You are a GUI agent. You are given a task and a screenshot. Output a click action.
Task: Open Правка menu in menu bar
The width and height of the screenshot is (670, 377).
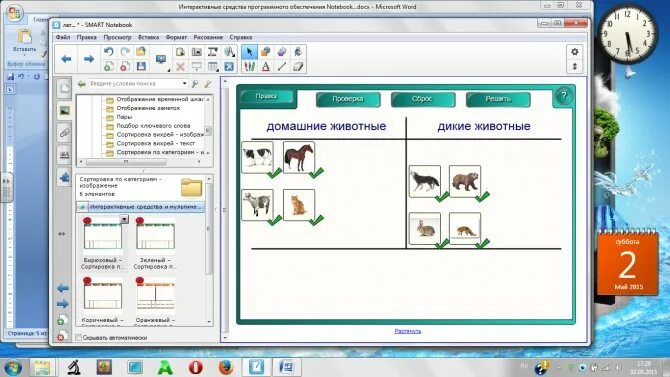87,37
